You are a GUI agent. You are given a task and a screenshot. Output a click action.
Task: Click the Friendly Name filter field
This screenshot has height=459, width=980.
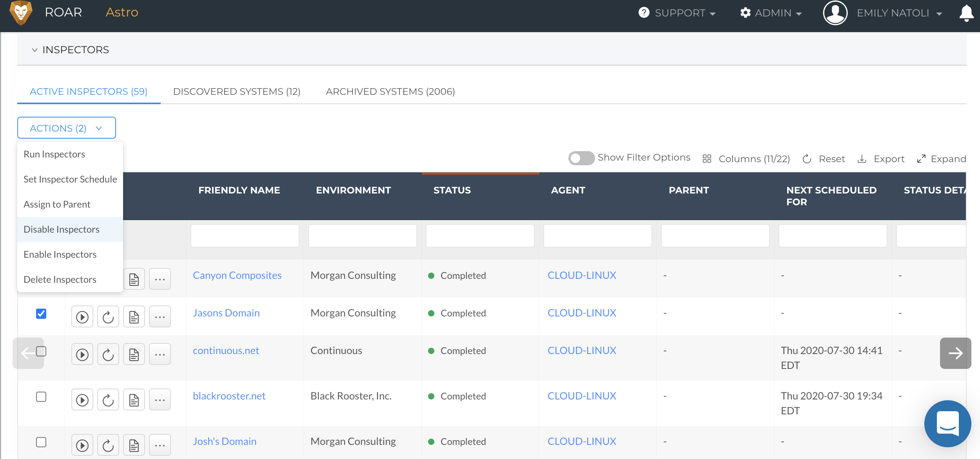point(245,236)
